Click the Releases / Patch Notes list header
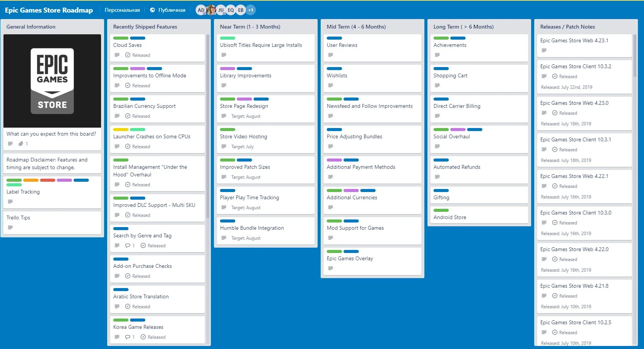The width and height of the screenshot is (644, 349). point(567,27)
